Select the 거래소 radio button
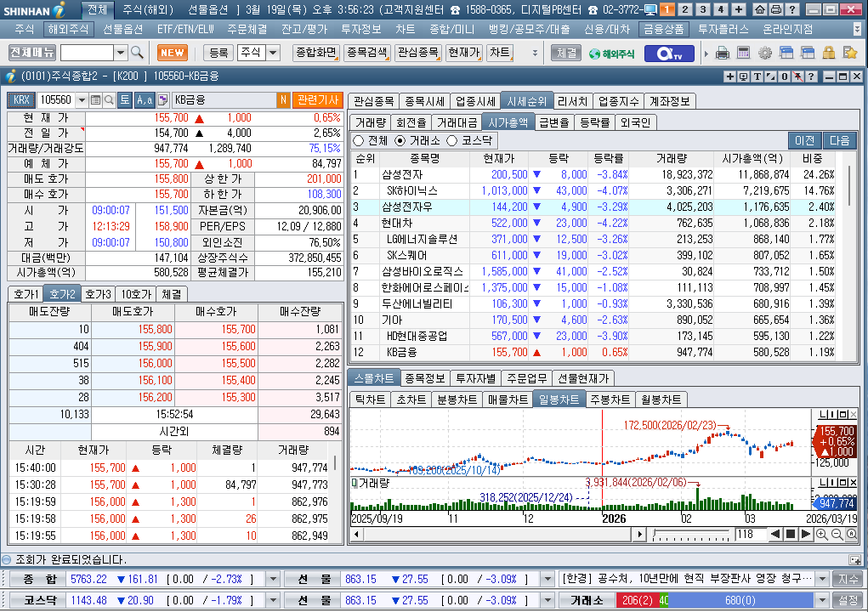 point(400,140)
